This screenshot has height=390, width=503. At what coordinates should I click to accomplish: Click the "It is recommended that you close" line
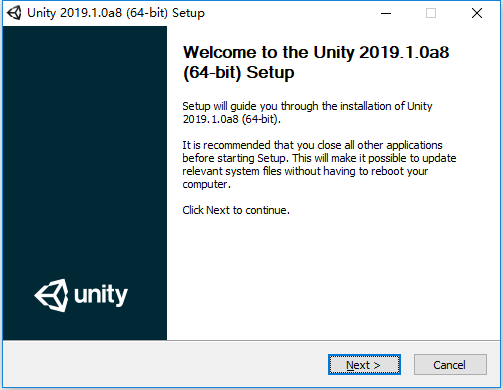coord(312,145)
